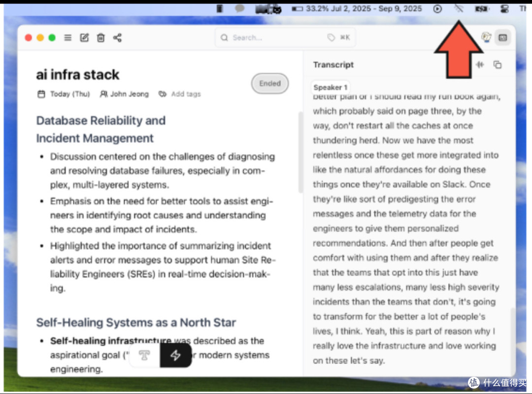The image size is (532, 394).
Task: Click the 33.2% date range status item
Action: click(x=357, y=8)
